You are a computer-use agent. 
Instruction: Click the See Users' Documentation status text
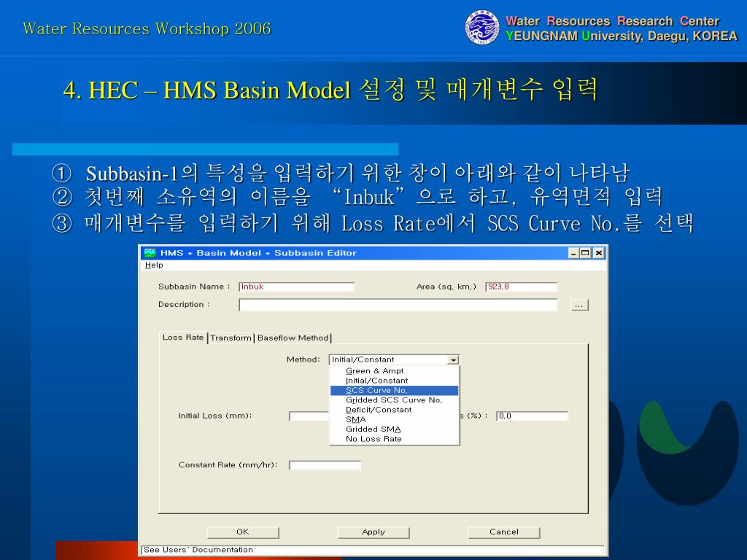[x=198, y=550]
